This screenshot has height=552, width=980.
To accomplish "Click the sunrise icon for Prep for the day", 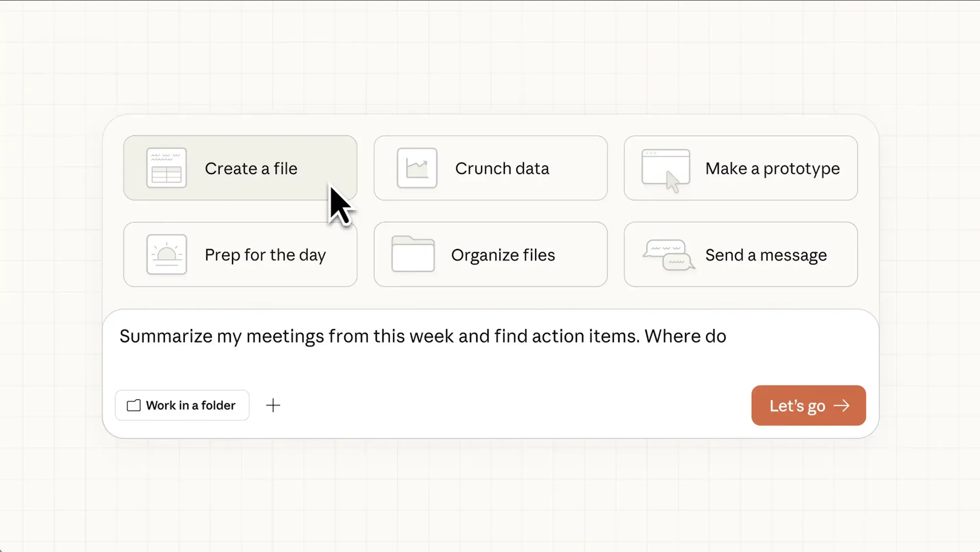I will click(166, 254).
